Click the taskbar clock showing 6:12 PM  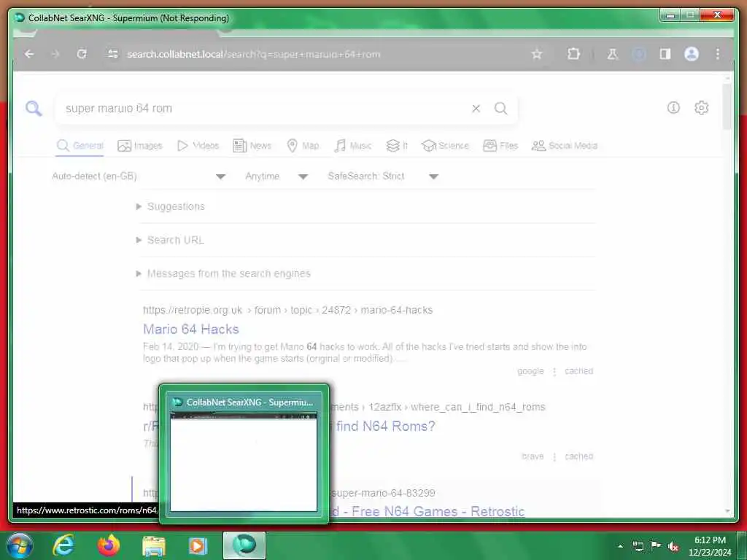pos(709,546)
